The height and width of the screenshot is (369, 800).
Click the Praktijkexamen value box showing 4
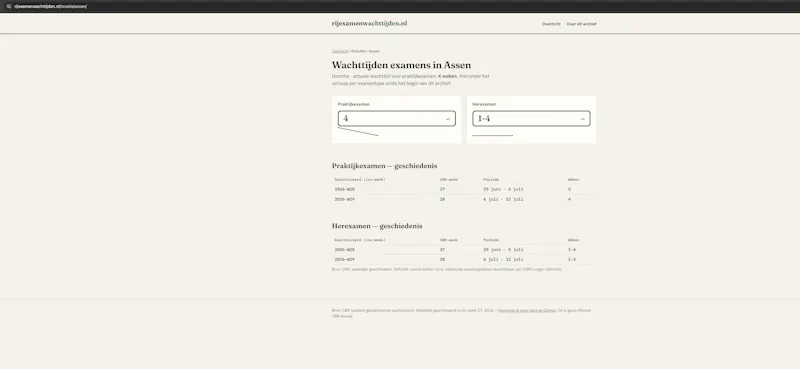(x=396, y=118)
